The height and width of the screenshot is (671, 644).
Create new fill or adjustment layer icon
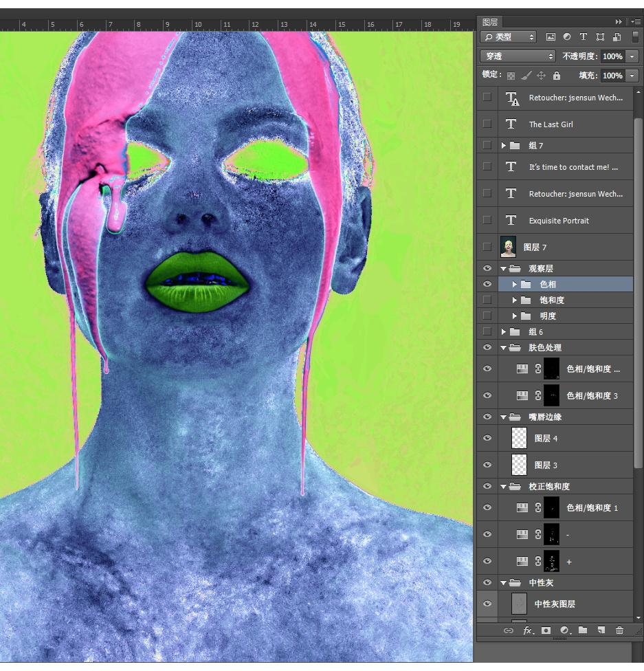(565, 630)
